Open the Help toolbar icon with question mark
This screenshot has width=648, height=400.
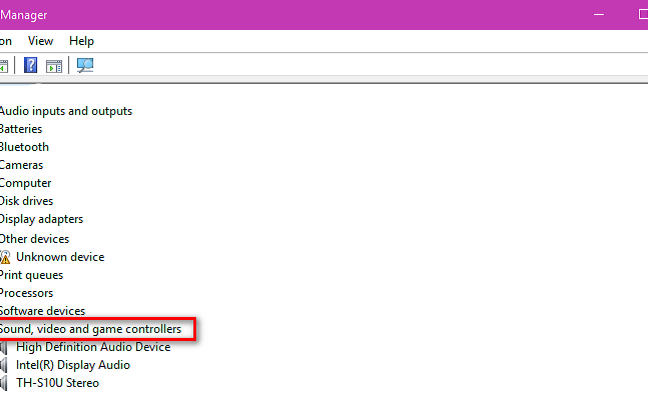tap(31, 65)
